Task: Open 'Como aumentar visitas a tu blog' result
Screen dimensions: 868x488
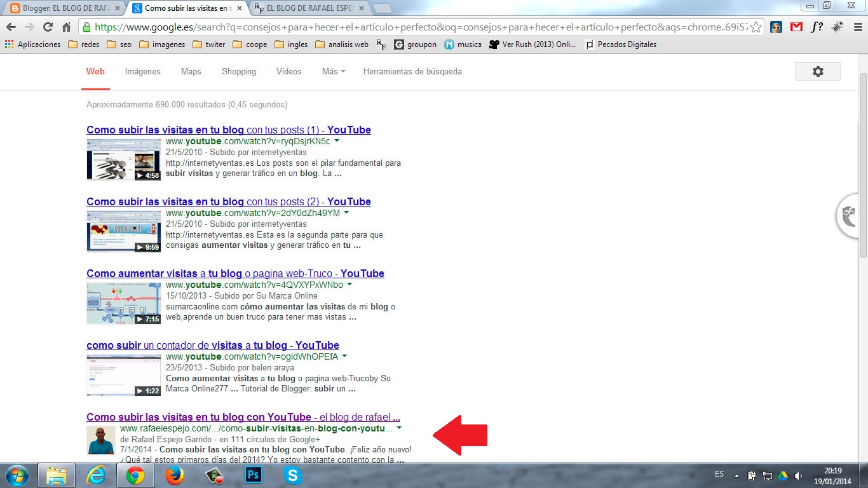Action: click(x=235, y=273)
